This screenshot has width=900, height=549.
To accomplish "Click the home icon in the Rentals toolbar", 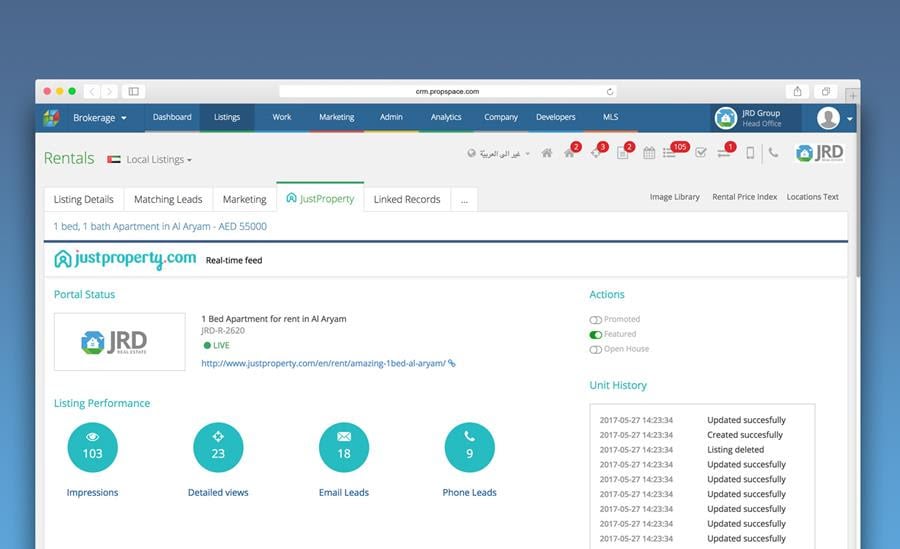I will point(547,153).
